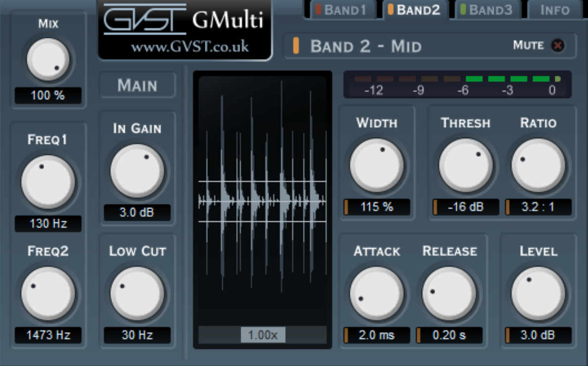
Task: Click the Level knob
Action: pyautogui.click(x=538, y=294)
